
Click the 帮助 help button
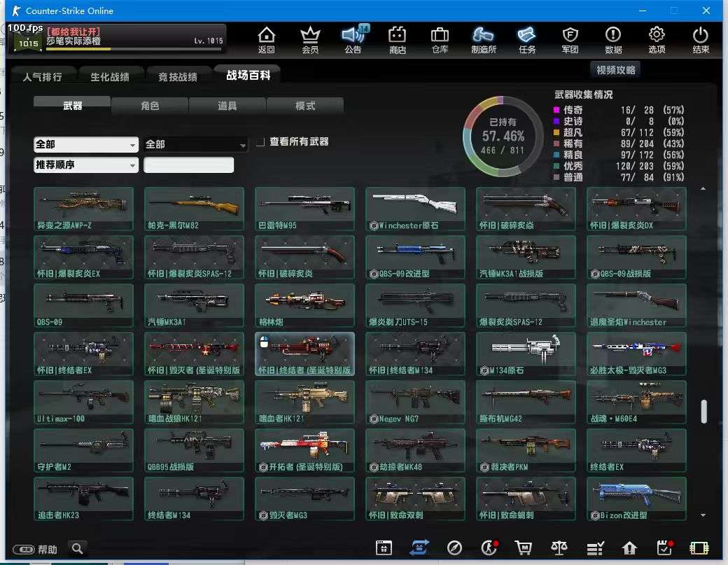tap(35, 549)
